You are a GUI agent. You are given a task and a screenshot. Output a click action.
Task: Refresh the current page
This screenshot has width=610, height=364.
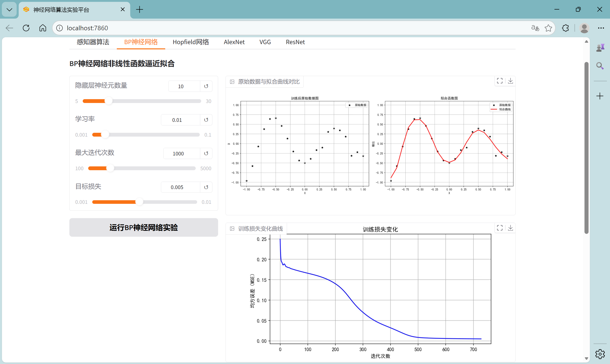point(26,28)
